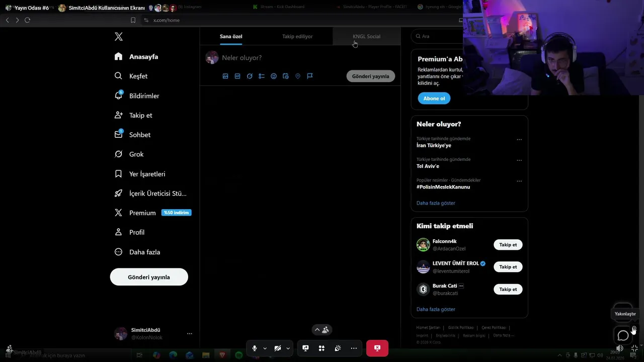Switch to Sana özel tab
The height and width of the screenshot is (362, 644).
click(x=231, y=36)
